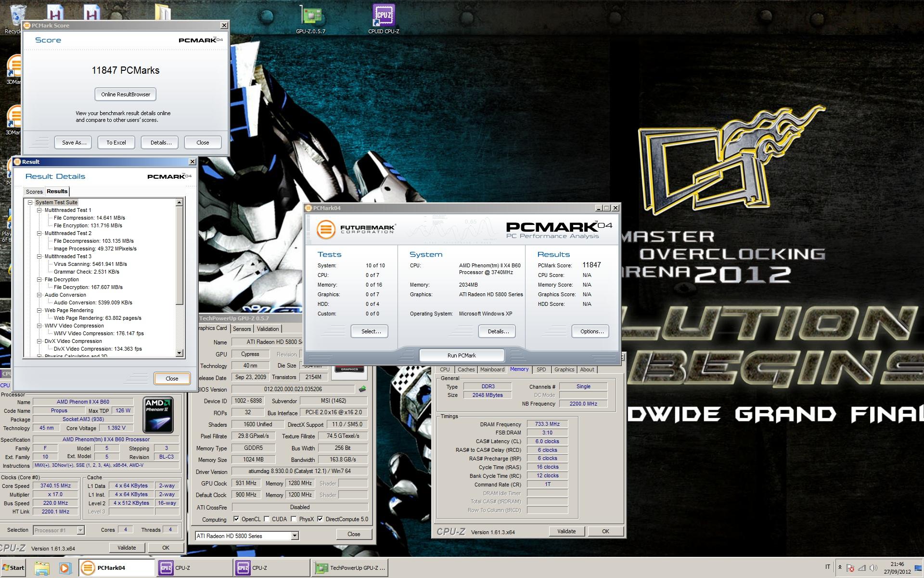Select Virus Scanning: 5461.941 MB/s row
The width and height of the screenshot is (924, 578).
coord(90,264)
